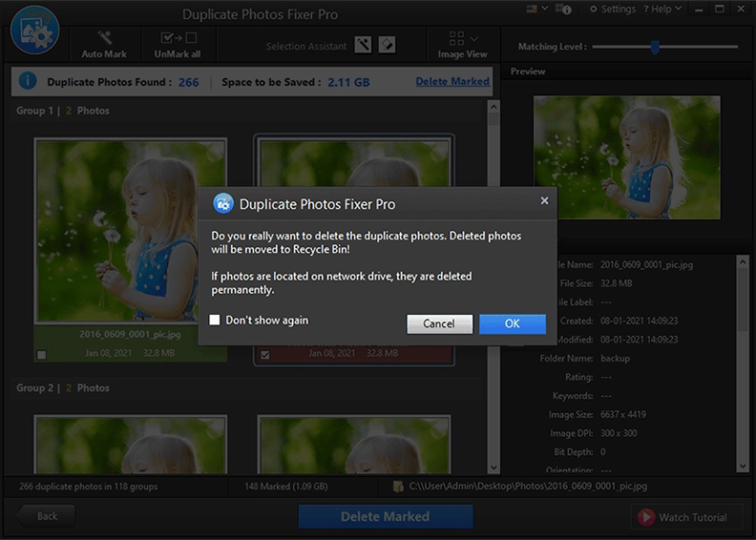Tick the Don't show again checkbox
Image resolution: width=756 pixels, height=540 pixels.
pos(215,320)
